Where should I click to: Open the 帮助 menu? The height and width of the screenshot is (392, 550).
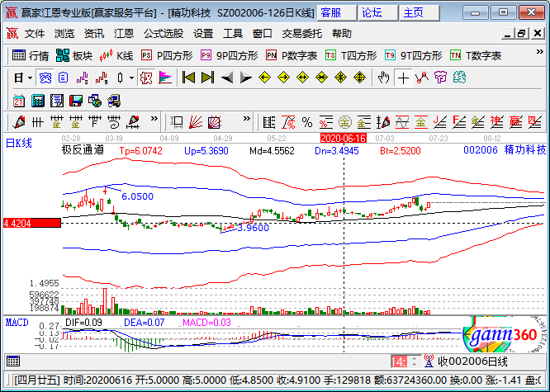point(342,34)
